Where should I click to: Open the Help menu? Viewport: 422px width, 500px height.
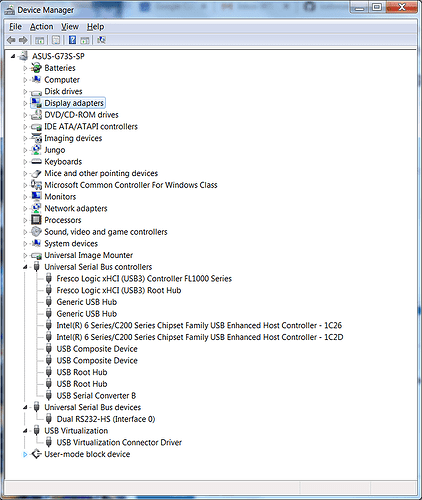tap(95, 27)
